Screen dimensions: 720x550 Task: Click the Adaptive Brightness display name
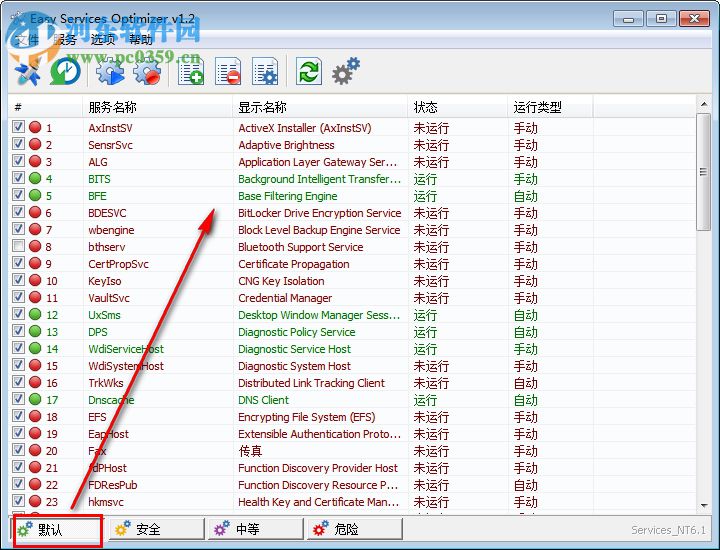(286, 145)
